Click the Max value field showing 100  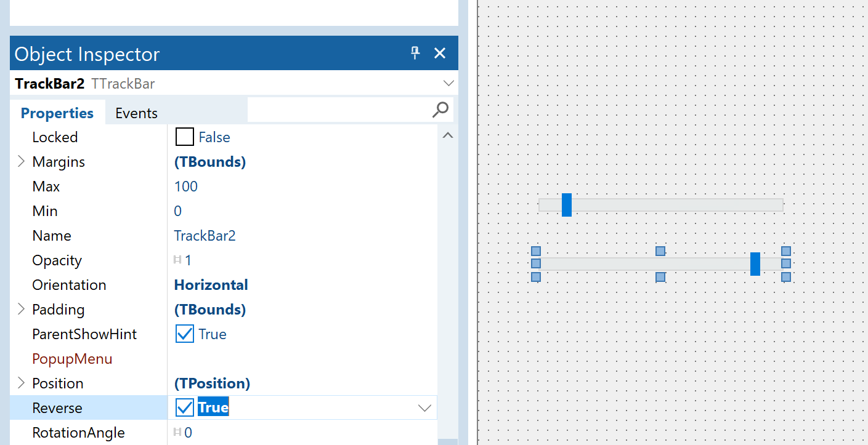click(186, 186)
